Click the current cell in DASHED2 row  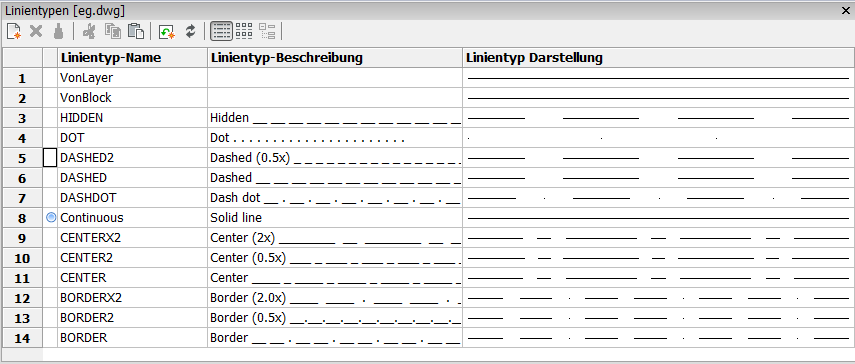50,158
